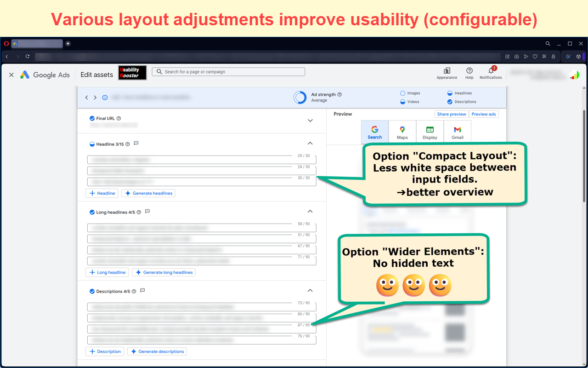Add a new Headline

point(102,193)
